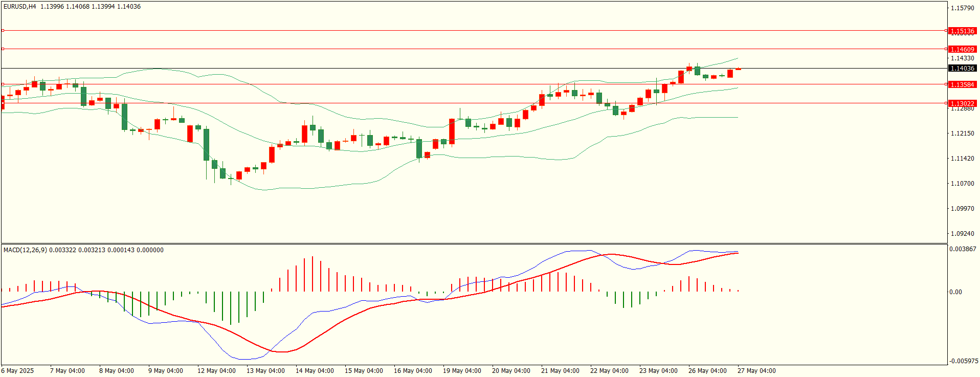Click the 22 May 04:00 time axis label

pos(609,371)
